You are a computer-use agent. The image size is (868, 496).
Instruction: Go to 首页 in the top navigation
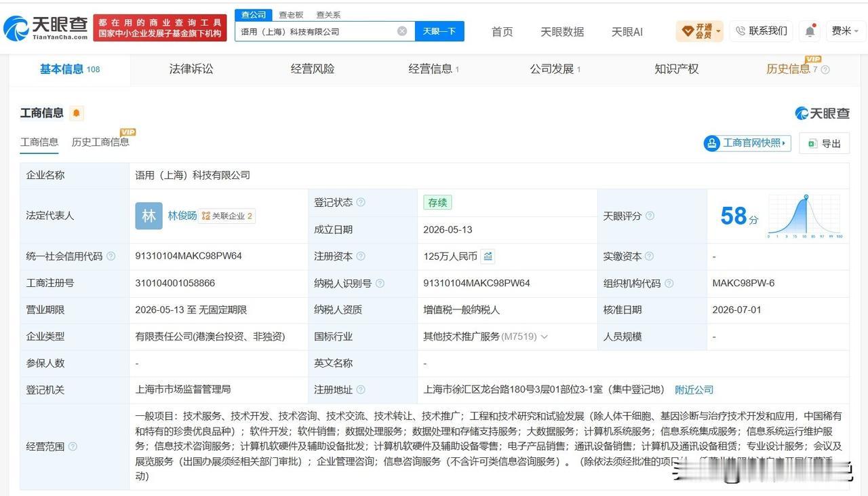tap(502, 32)
